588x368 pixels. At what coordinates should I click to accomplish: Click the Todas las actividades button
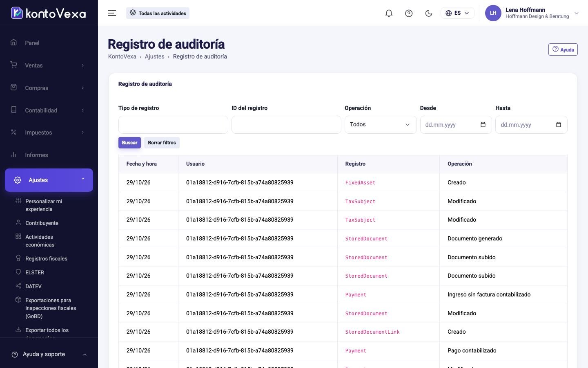[158, 13]
